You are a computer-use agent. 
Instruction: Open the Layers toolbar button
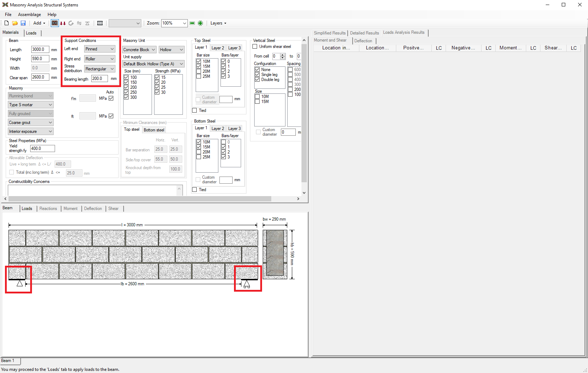click(x=218, y=23)
